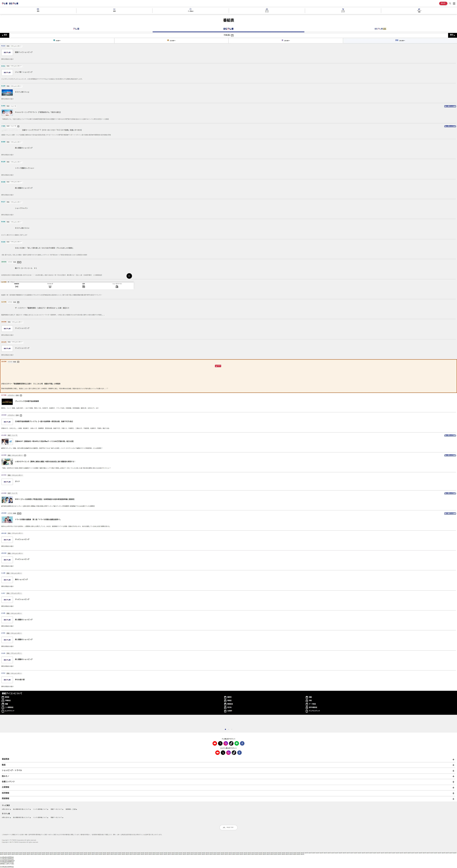Switch to the テレ東 channel tab
Viewport: 457px width, 868px height.
pyautogui.click(x=76, y=29)
